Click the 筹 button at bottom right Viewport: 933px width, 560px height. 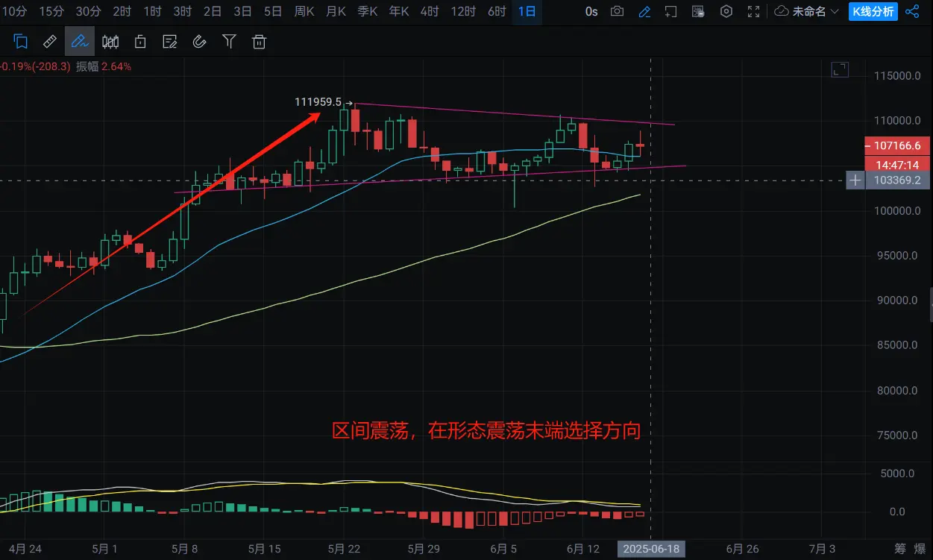900,549
